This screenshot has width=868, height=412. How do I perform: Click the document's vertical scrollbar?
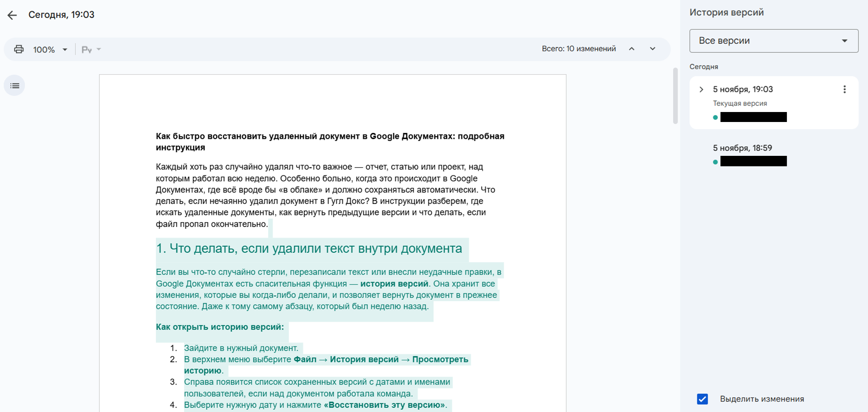point(675,96)
